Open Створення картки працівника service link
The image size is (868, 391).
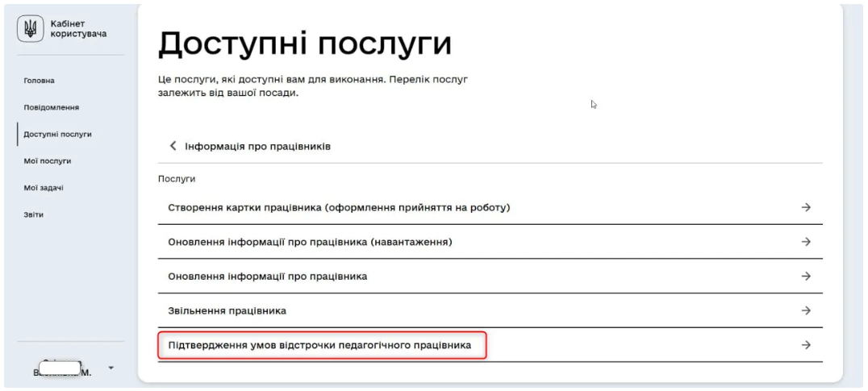pyautogui.click(x=339, y=207)
